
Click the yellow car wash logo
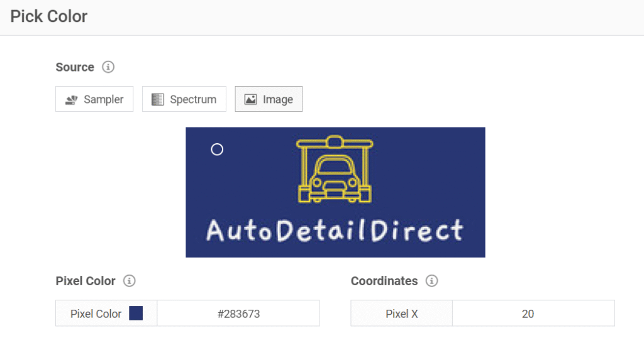point(334,170)
